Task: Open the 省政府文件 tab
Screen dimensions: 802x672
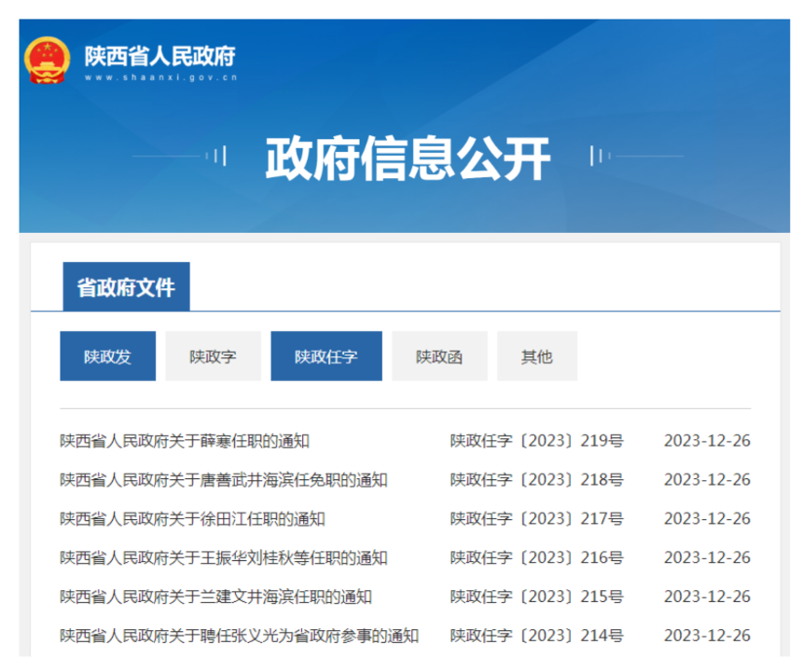Action: (x=126, y=287)
